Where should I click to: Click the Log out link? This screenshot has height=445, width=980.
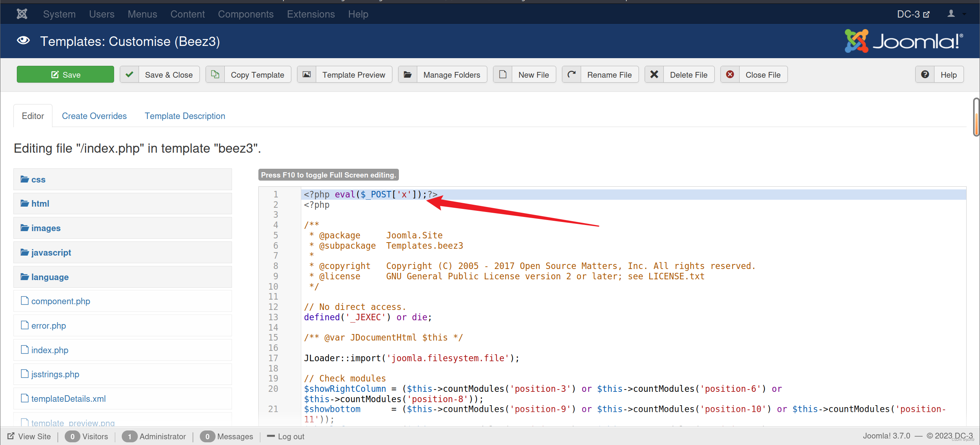pyautogui.click(x=291, y=437)
